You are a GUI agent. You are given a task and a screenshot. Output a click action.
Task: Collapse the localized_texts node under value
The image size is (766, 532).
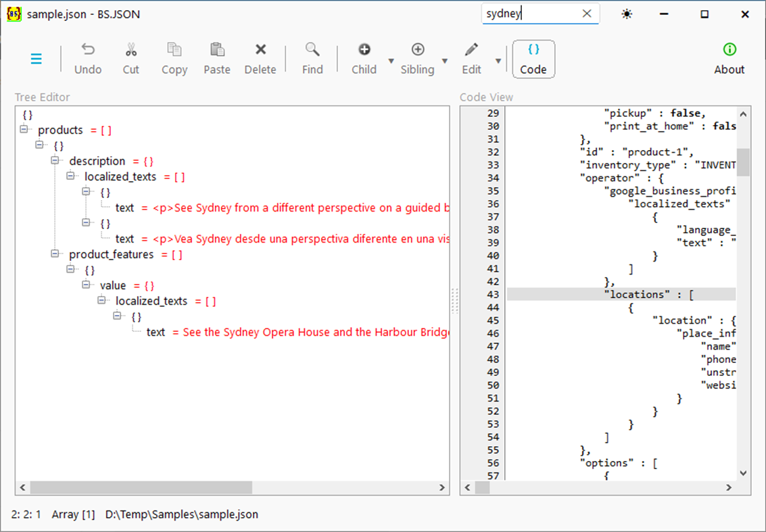[102, 300]
